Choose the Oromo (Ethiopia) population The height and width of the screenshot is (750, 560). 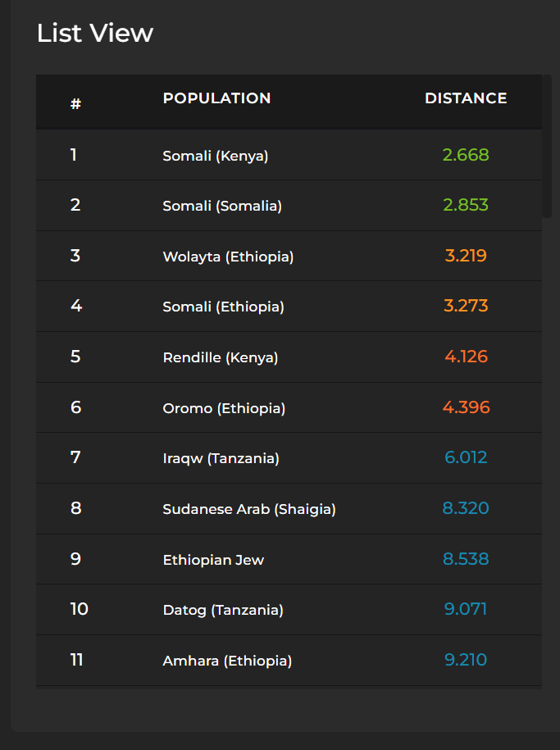click(x=224, y=408)
